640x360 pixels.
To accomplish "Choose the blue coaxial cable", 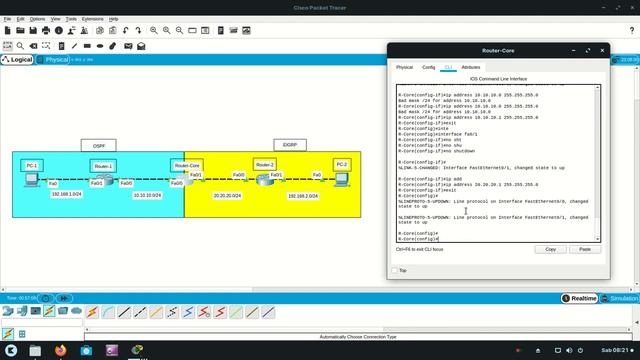I will pyautogui.click(x=188, y=312).
